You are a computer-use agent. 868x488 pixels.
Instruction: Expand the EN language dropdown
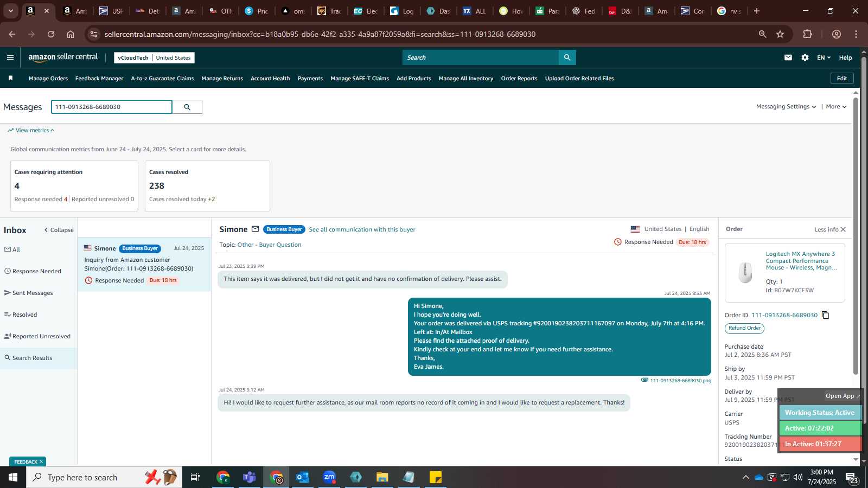(x=824, y=57)
